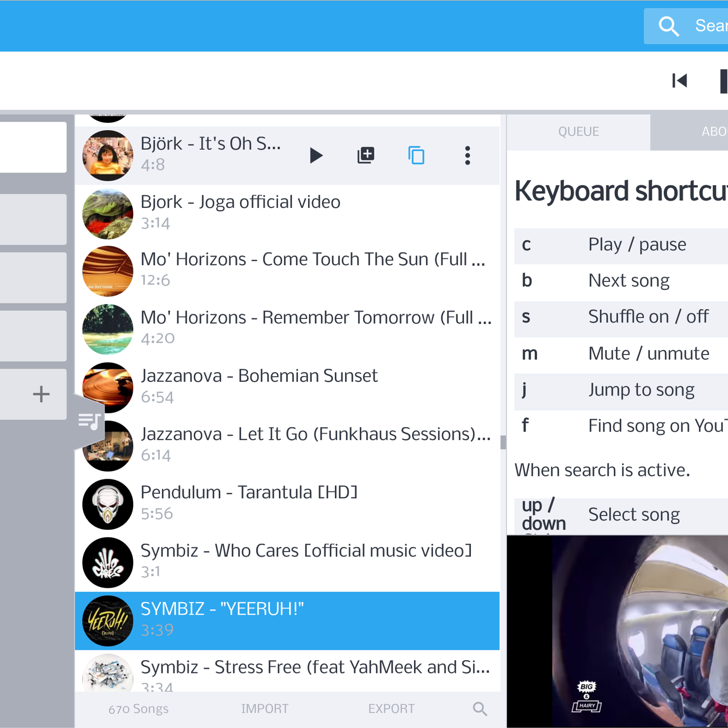Open playlist search magnifier at bottom

480,708
